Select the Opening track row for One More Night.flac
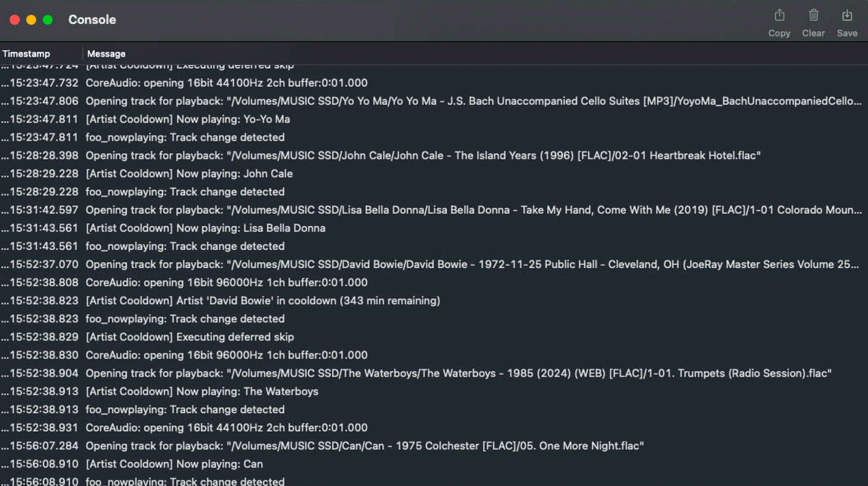Image resolution: width=868 pixels, height=486 pixels. (x=365, y=446)
